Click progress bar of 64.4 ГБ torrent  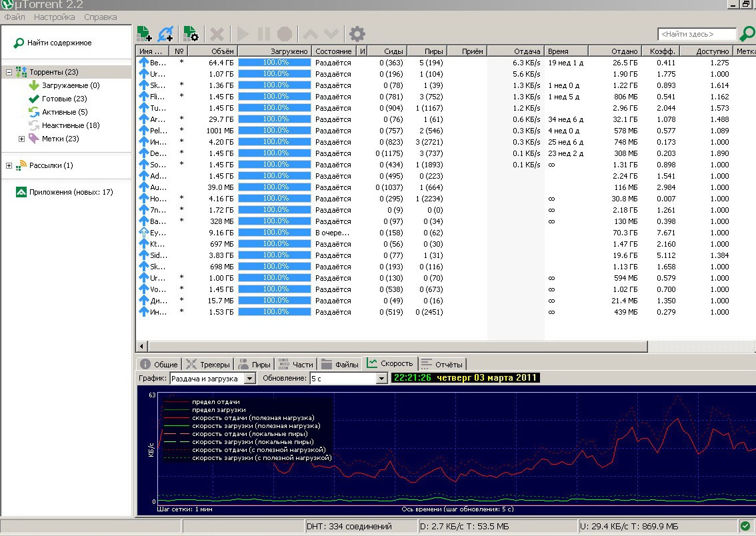tap(275, 63)
